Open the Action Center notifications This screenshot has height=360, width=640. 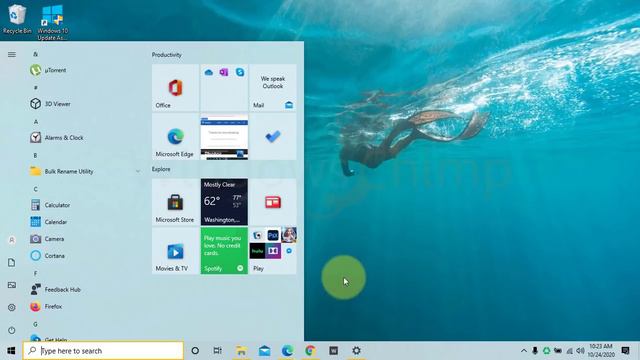(x=625, y=351)
